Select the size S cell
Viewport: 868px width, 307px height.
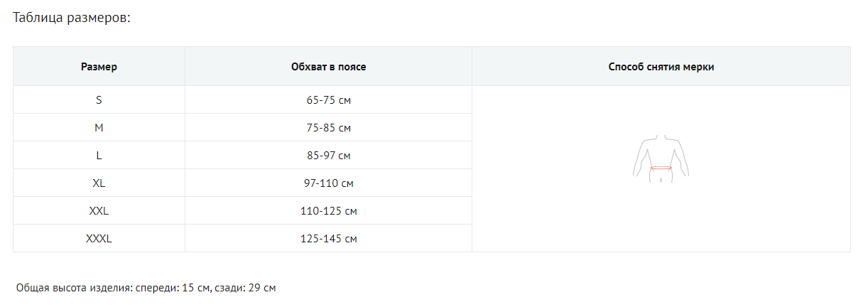pos(99,100)
